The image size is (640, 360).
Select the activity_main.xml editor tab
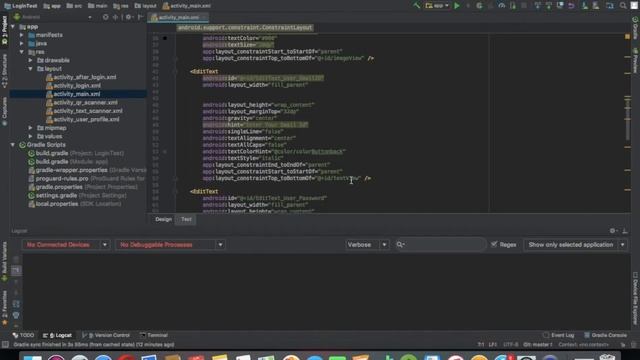178,18
